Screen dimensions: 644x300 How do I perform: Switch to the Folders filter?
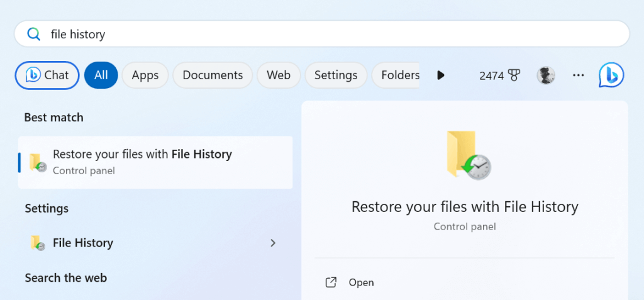point(396,75)
